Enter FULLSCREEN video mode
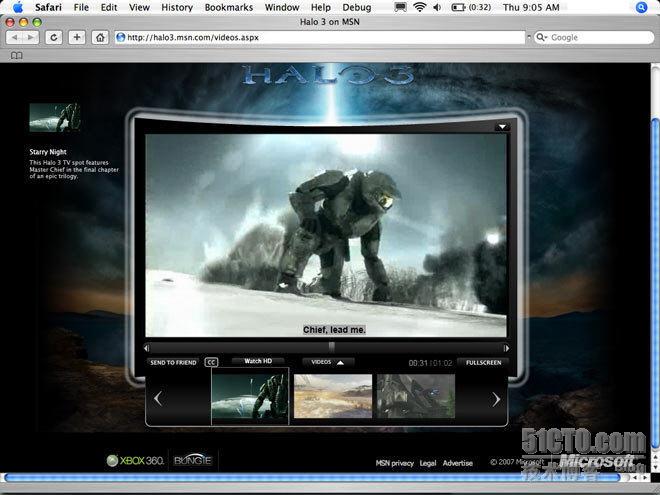 tap(483, 362)
